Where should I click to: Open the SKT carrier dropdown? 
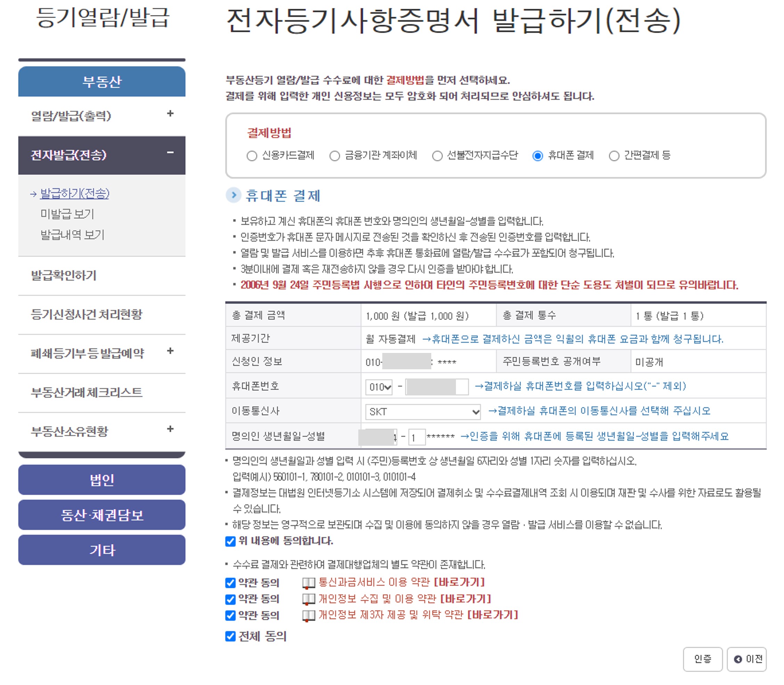pos(423,412)
